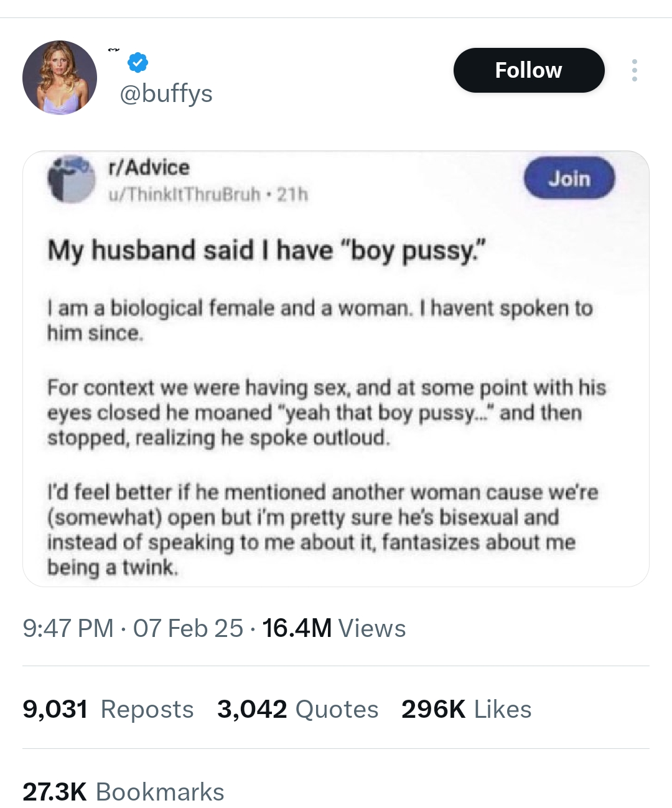Click the r/Advice subreddit avatar icon

coord(72,179)
